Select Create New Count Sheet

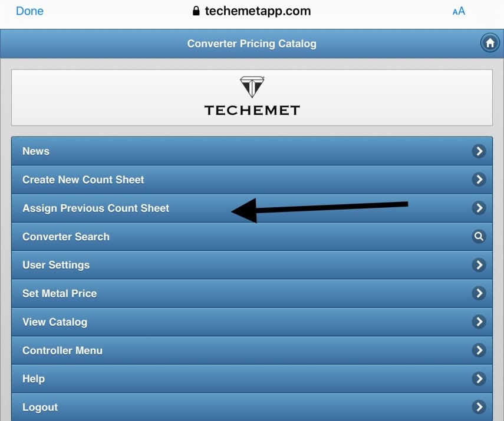[83, 180]
